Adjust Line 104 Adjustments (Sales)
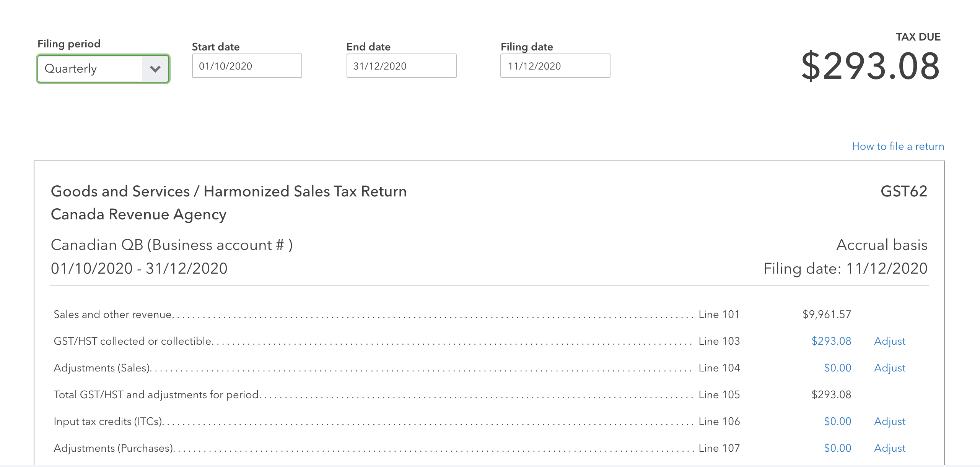 pyautogui.click(x=890, y=368)
